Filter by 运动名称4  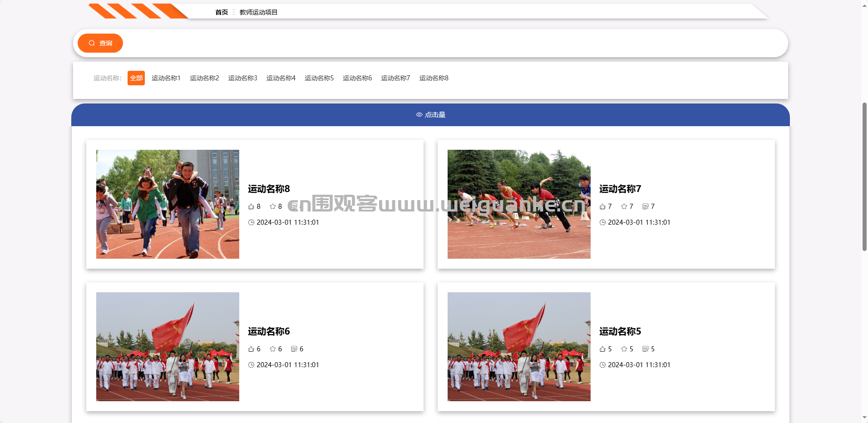(x=281, y=78)
